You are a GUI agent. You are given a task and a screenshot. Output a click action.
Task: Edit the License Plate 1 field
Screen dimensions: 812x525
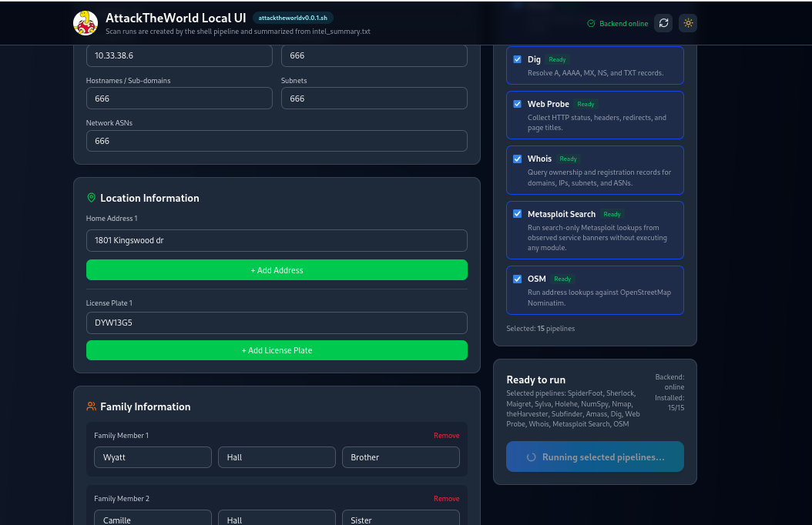pyautogui.click(x=277, y=323)
